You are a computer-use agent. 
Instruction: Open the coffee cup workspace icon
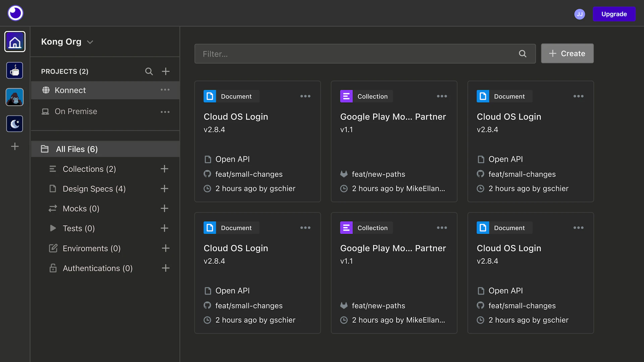point(15,70)
